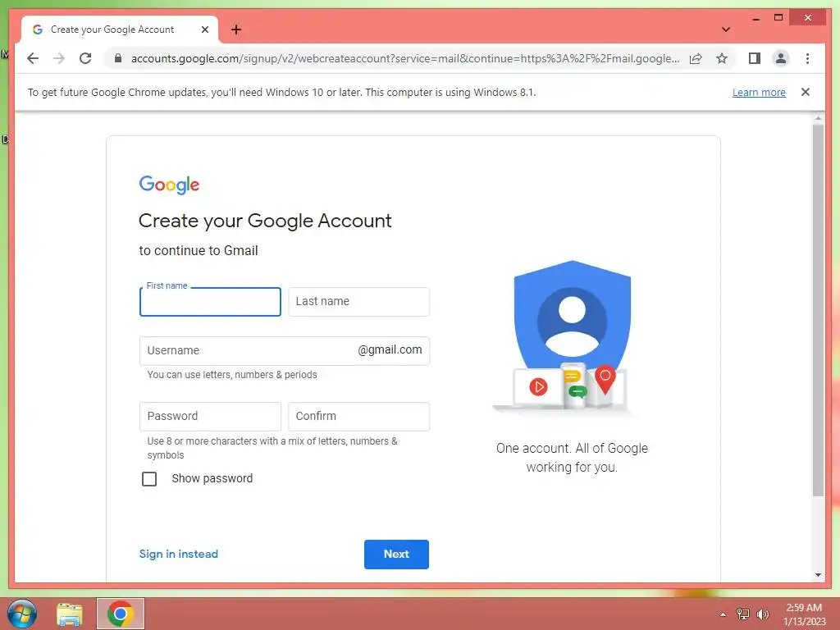This screenshot has width=840, height=630.
Task: Open the Windows Start button
Action: pyautogui.click(x=21, y=614)
